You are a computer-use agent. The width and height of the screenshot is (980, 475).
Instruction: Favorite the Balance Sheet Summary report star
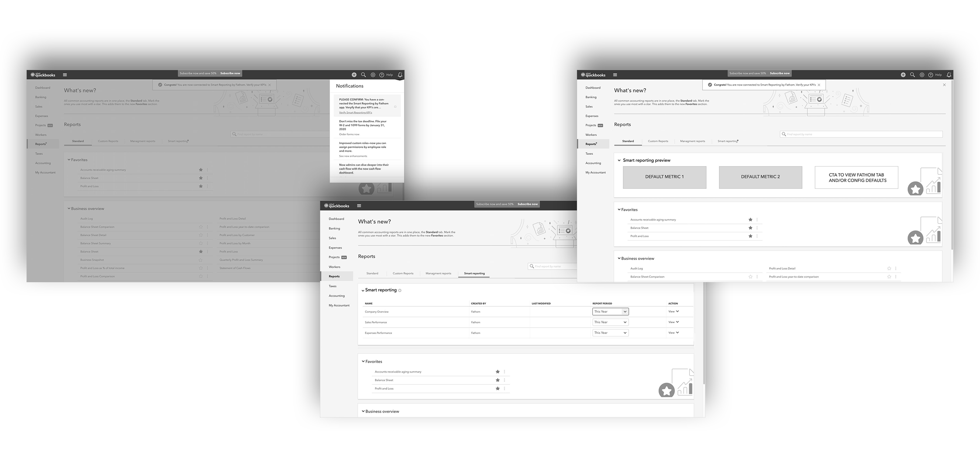tap(200, 243)
